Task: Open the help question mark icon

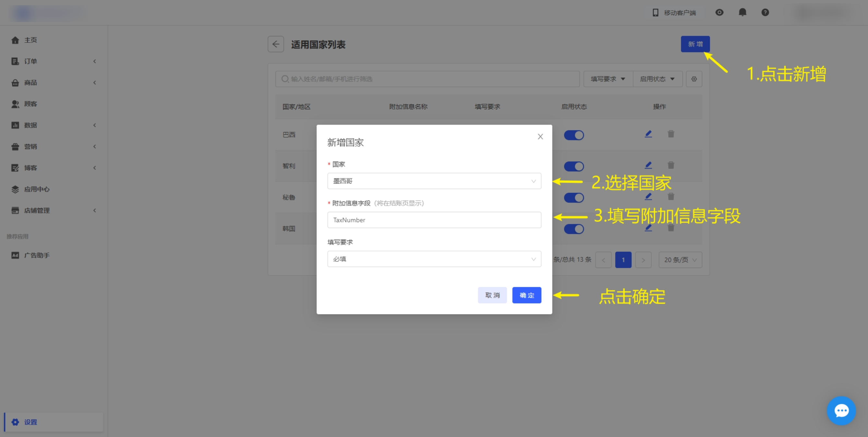Action: pos(765,12)
